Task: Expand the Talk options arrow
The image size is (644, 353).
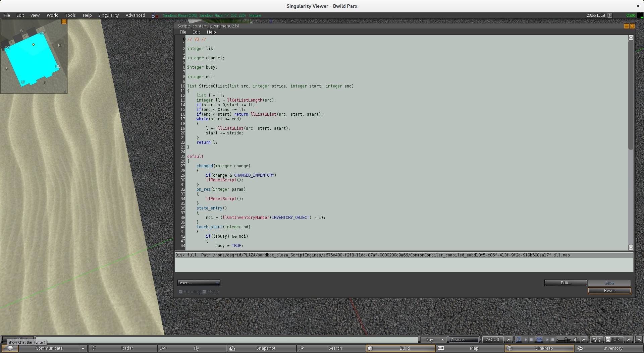Action: coord(629,340)
